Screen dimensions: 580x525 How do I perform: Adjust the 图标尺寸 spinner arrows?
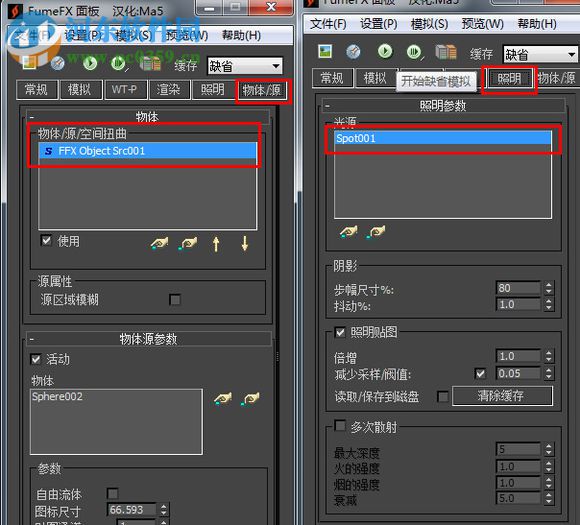[x=163, y=510]
